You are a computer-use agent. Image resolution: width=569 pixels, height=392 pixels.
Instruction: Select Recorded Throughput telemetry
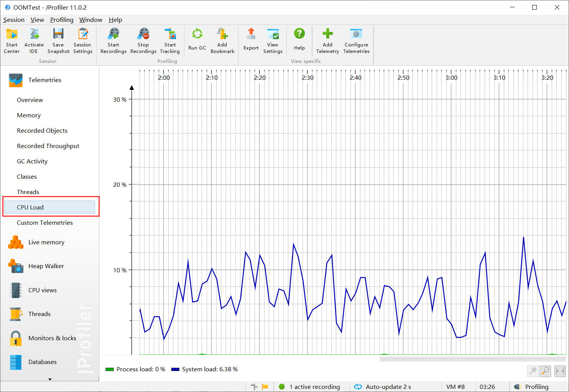[48, 146]
